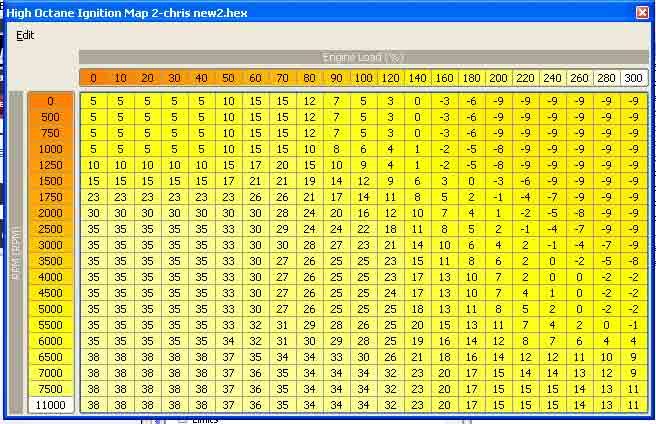Click the vertical RPM axis title bar

pos(16,253)
